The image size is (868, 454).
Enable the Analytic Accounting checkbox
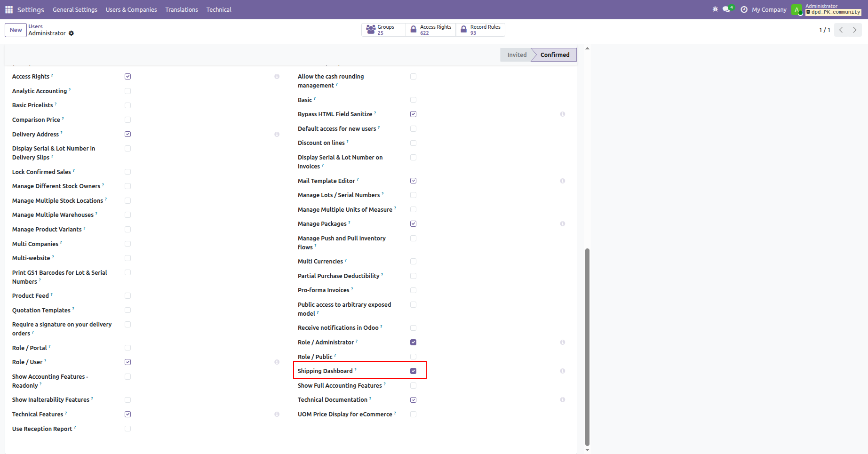click(127, 91)
